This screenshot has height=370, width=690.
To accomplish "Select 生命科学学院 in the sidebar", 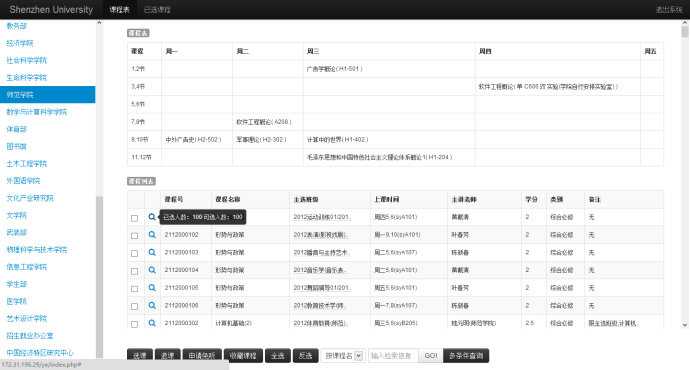I will pos(26,77).
